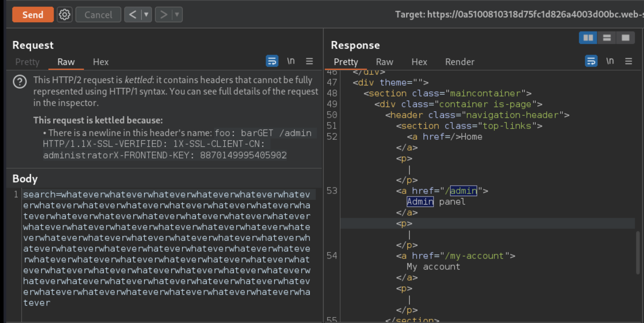Click the orange Send button
Viewport: 644px width, 323px height.
pyautogui.click(x=33, y=15)
